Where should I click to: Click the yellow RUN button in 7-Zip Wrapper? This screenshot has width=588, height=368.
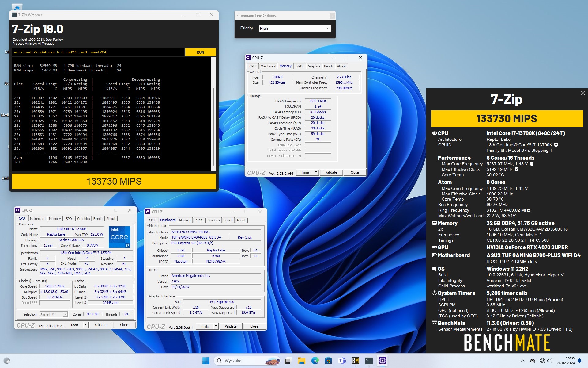point(200,52)
